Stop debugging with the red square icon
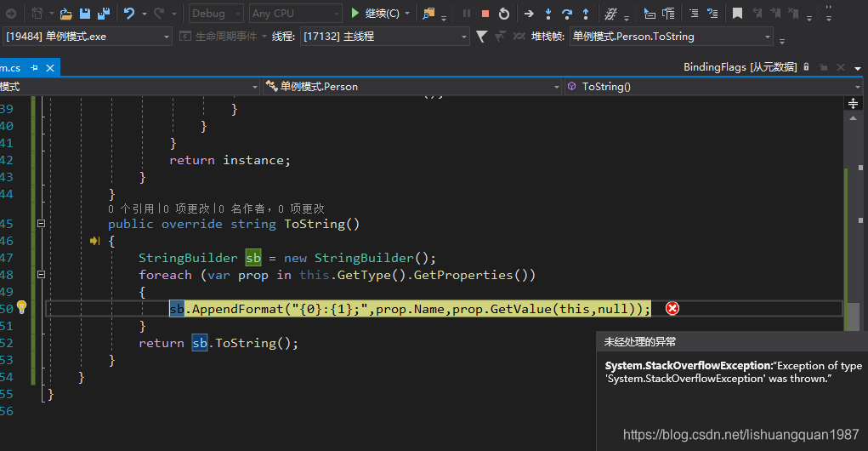This screenshot has width=868, height=451. (485, 14)
